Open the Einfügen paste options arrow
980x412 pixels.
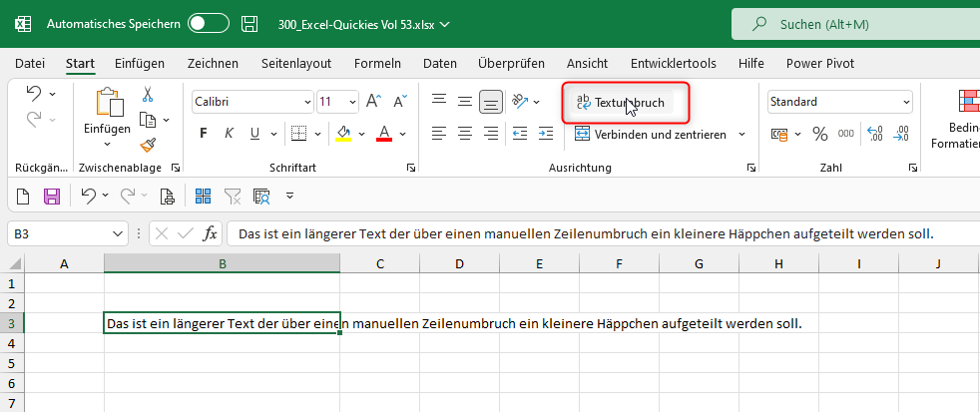pos(107,145)
